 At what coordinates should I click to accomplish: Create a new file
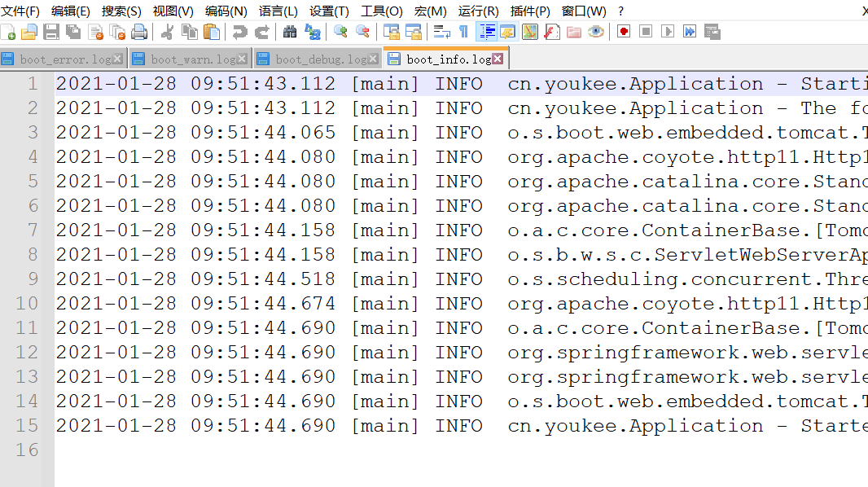tap(8, 31)
